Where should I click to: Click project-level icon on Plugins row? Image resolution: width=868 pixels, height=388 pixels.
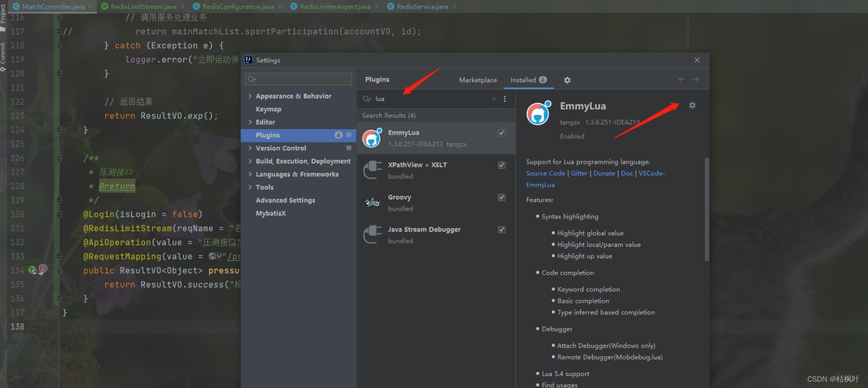[349, 135]
